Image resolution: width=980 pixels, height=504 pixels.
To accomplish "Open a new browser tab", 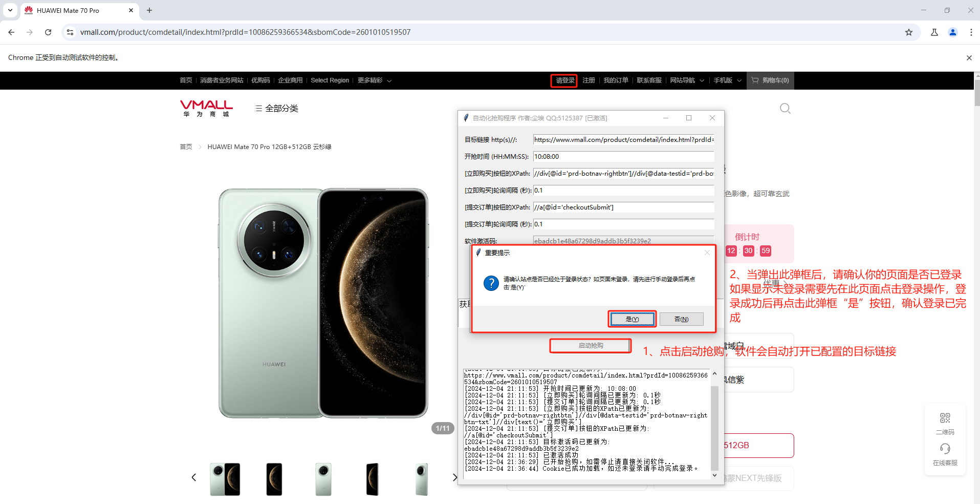I will pyautogui.click(x=149, y=10).
